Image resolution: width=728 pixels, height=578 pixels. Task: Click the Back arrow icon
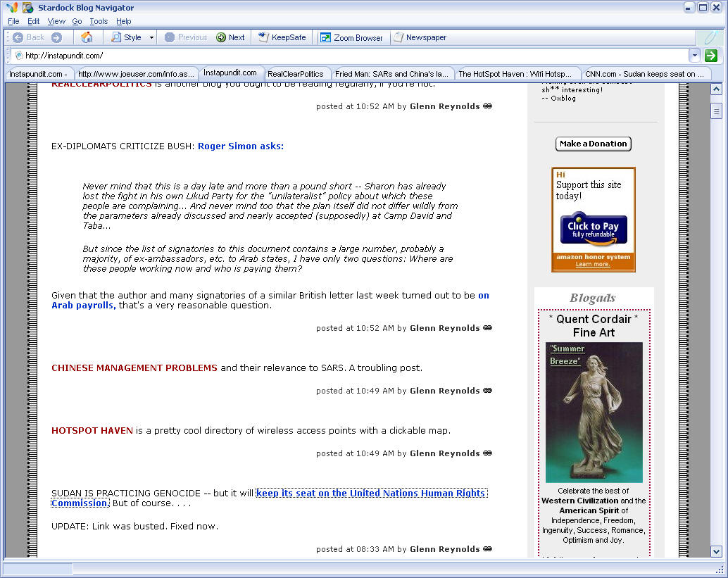(x=18, y=37)
